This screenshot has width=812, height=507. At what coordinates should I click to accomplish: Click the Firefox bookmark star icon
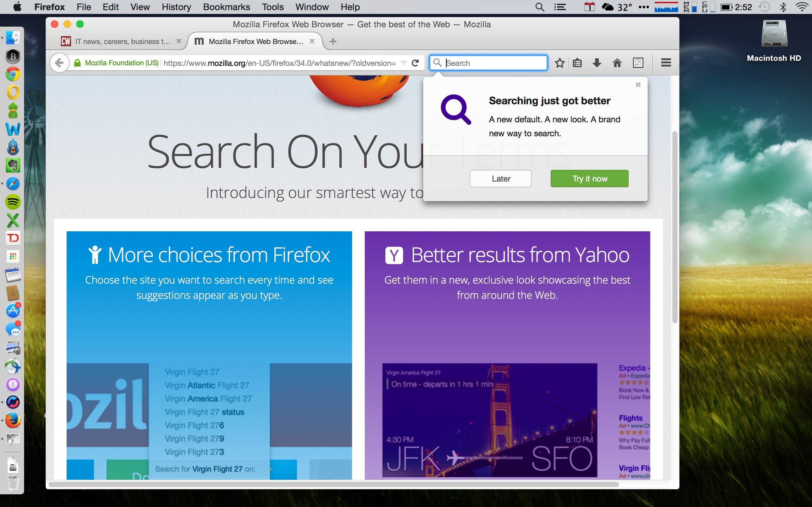pyautogui.click(x=559, y=62)
